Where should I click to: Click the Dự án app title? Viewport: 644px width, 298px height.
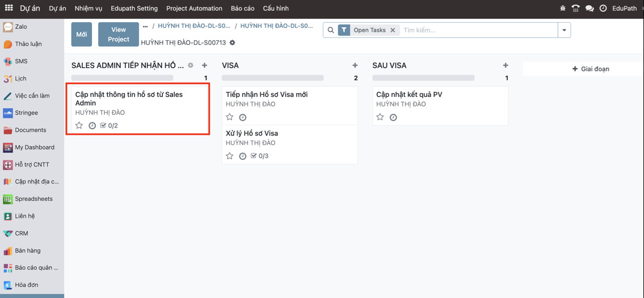pos(30,8)
